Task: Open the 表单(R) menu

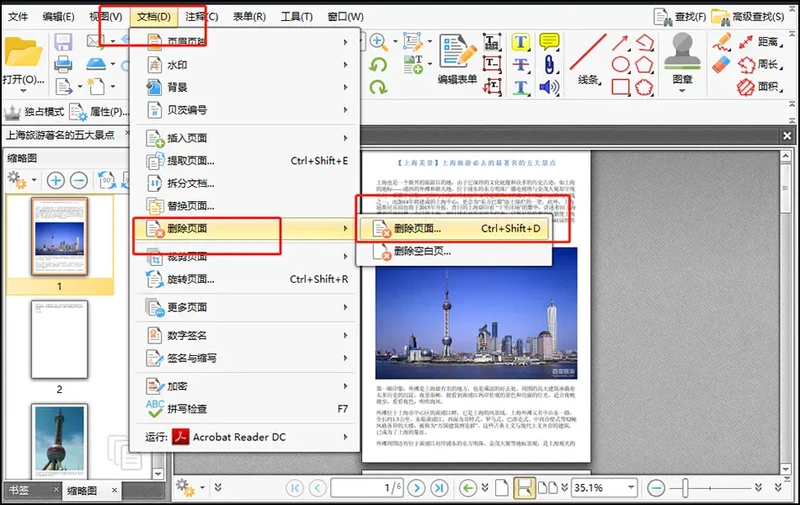Action: pyautogui.click(x=249, y=16)
